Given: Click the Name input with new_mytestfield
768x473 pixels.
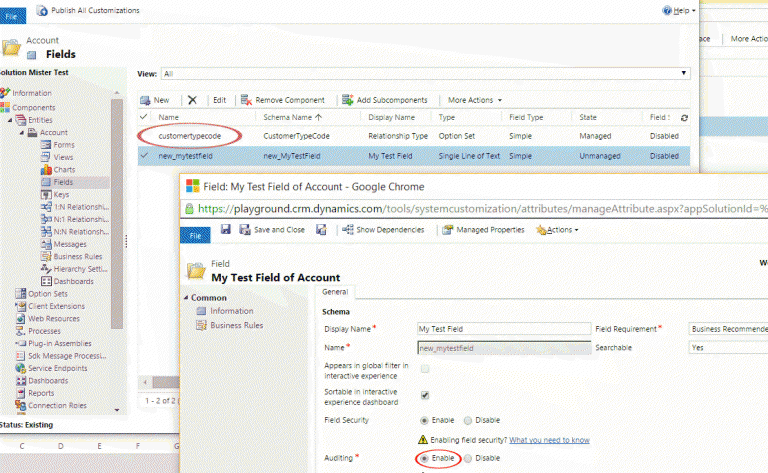Looking at the screenshot, I should click(504, 348).
